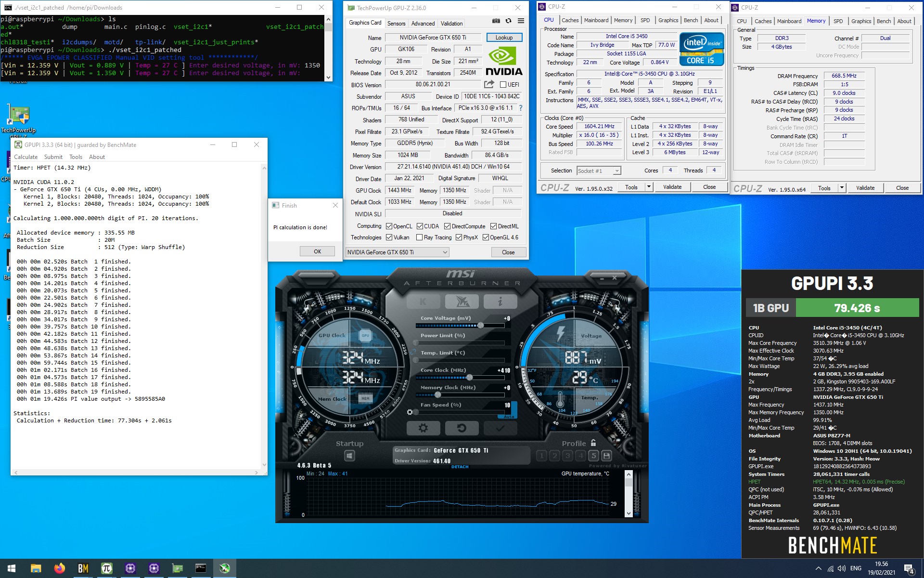This screenshot has width=924, height=578.
Task: Click the Lookup button in GPU-Z
Action: (504, 38)
